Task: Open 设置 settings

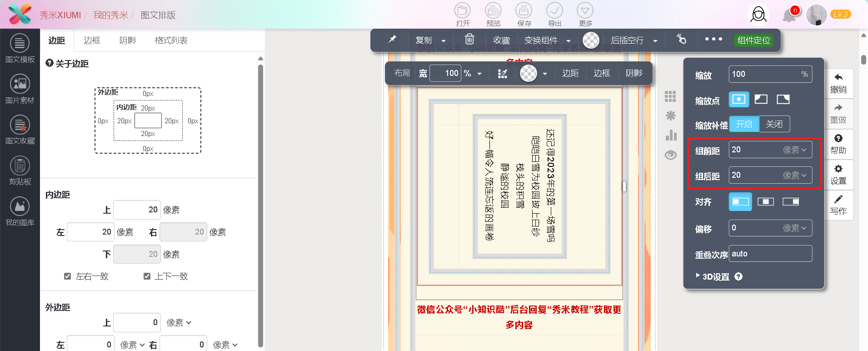Action: [838, 175]
